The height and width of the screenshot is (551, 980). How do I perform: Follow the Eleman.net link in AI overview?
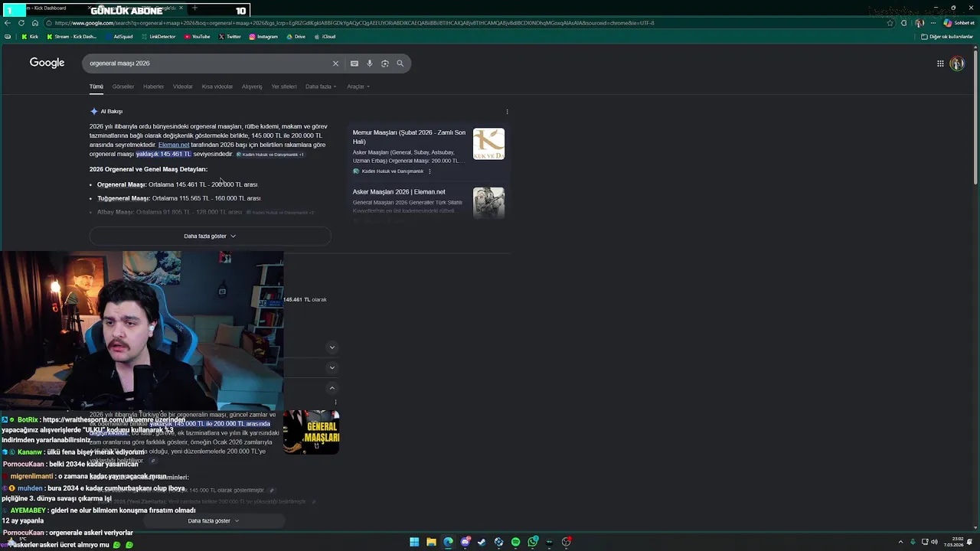pyautogui.click(x=174, y=145)
